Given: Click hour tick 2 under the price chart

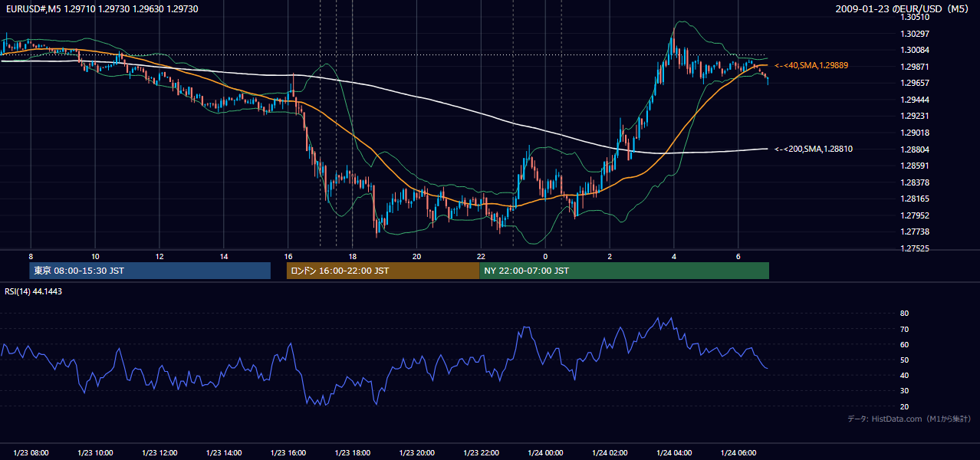Looking at the screenshot, I should 610,256.
